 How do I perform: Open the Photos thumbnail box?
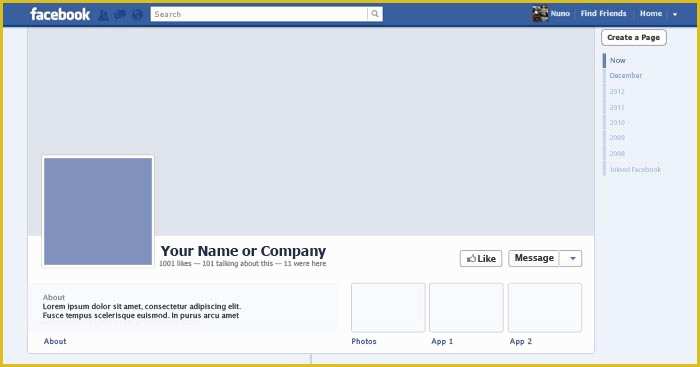tap(388, 308)
